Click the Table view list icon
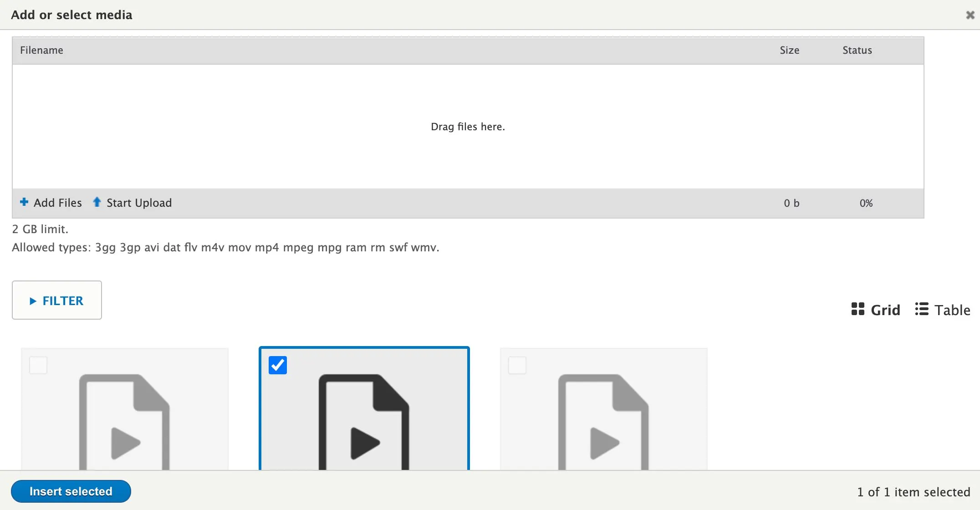The image size is (980, 510). point(922,309)
